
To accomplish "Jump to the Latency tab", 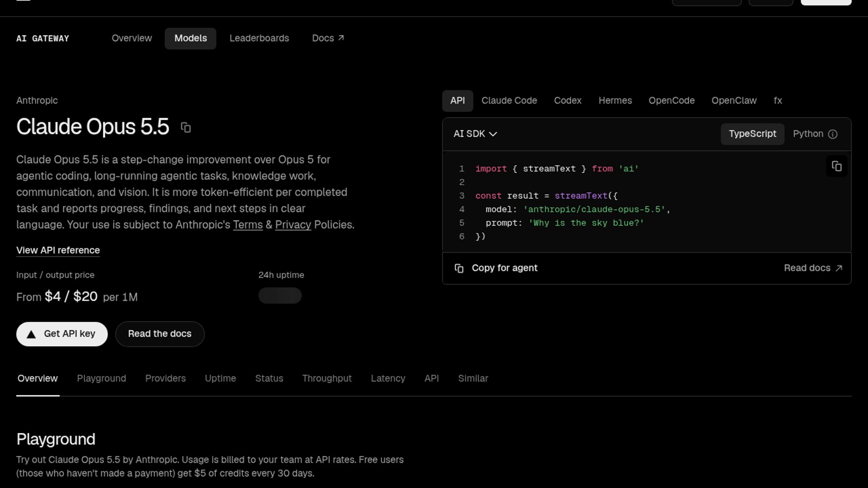I will tap(388, 379).
